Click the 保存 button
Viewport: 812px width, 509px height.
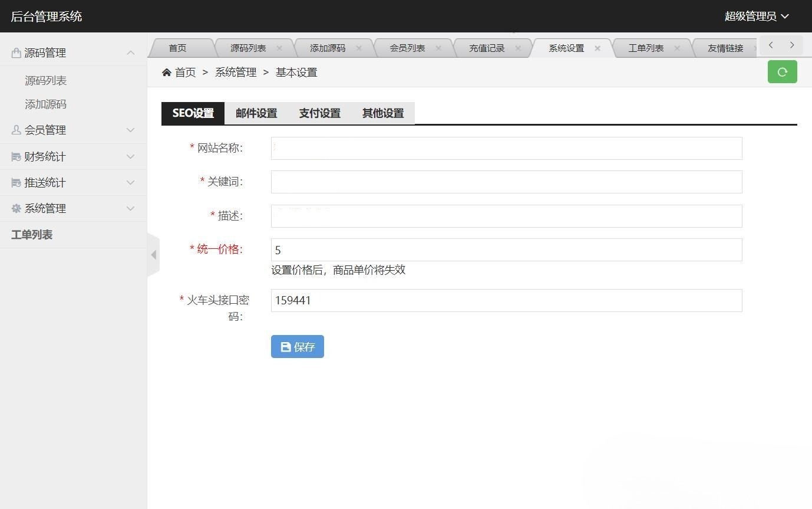[x=298, y=347]
